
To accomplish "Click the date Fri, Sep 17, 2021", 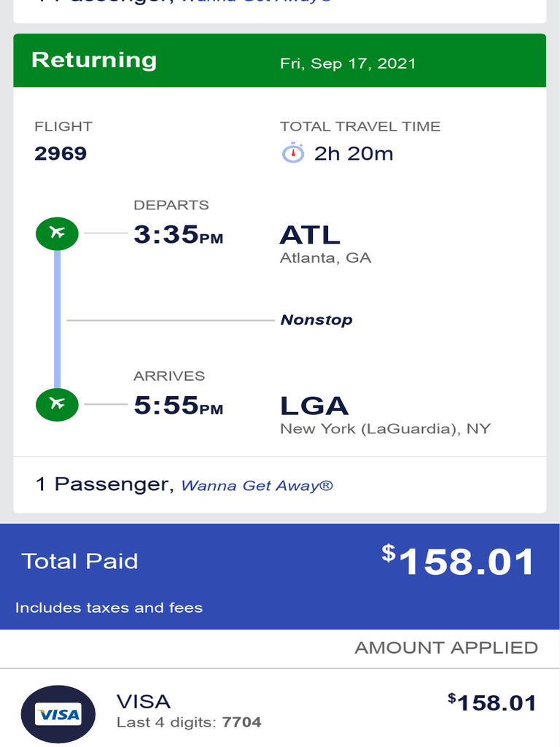I will (348, 63).
